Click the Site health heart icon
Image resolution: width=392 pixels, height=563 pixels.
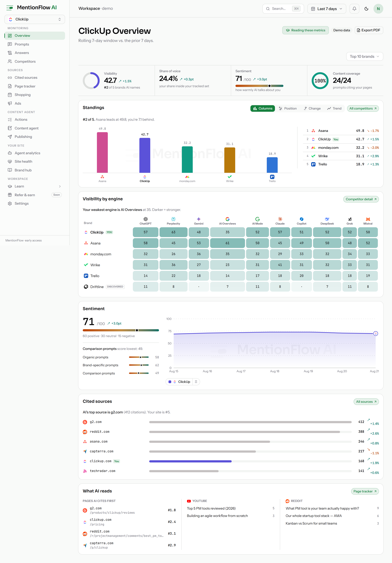(x=10, y=161)
